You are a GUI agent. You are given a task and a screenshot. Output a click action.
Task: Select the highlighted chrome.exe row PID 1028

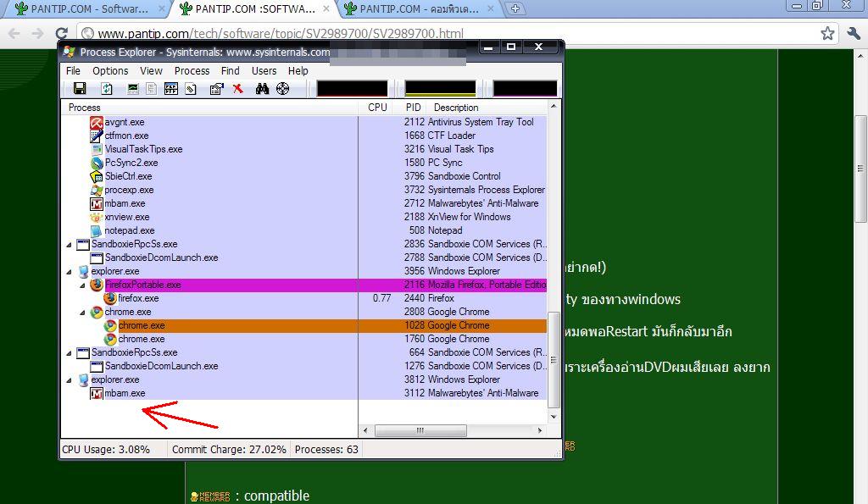(x=304, y=326)
